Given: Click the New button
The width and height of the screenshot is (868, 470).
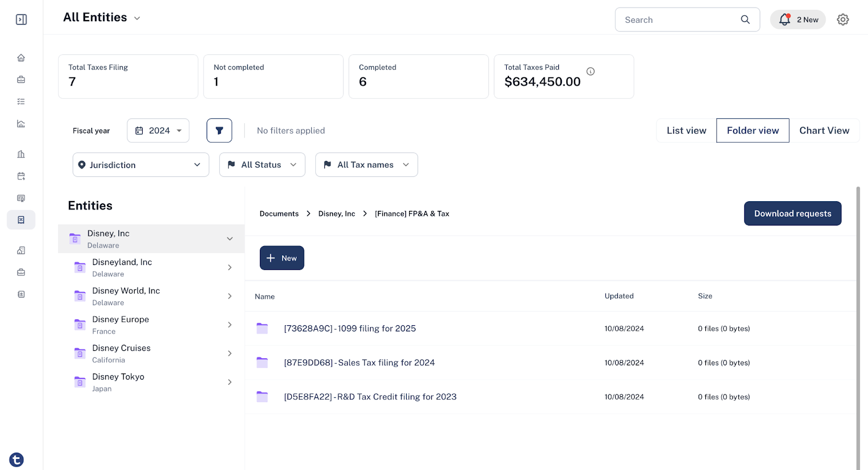Looking at the screenshot, I should [x=282, y=258].
